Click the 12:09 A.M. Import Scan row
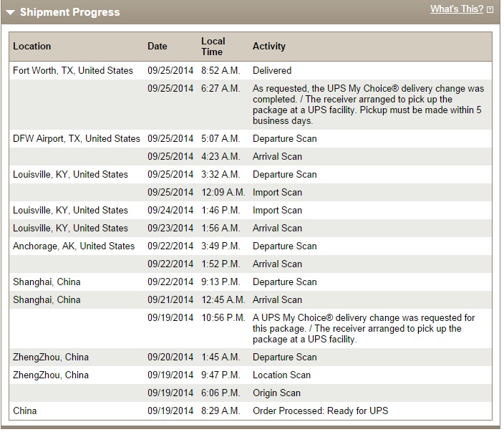The height and width of the screenshot is (432, 504). [x=251, y=192]
